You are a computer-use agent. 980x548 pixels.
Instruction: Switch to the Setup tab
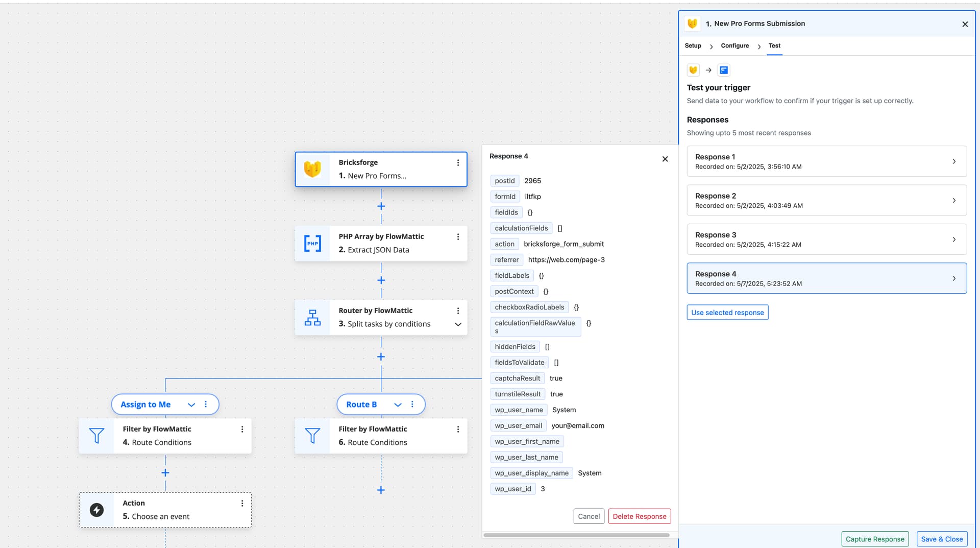pos(693,45)
